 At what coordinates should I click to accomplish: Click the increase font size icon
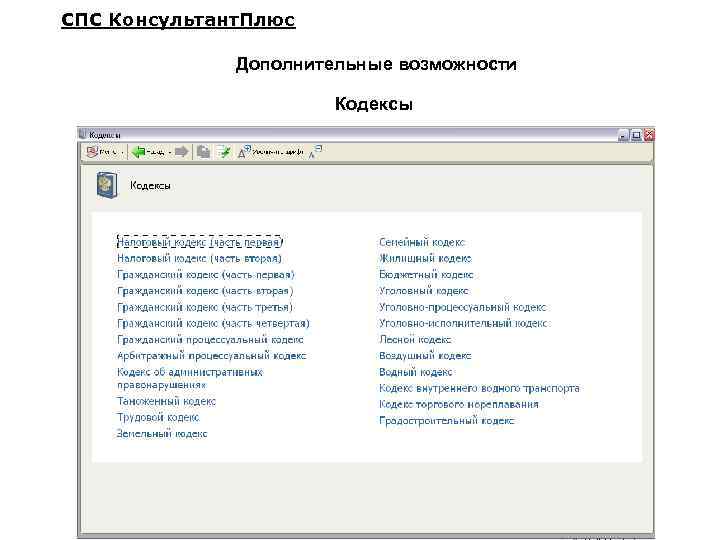(244, 152)
